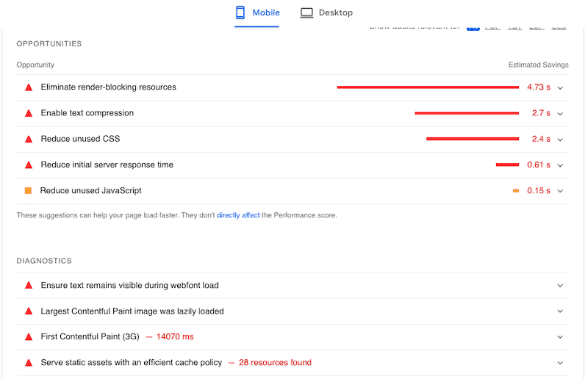Open the "directly affect" link
This screenshot has height=379, width=588.
pos(237,215)
